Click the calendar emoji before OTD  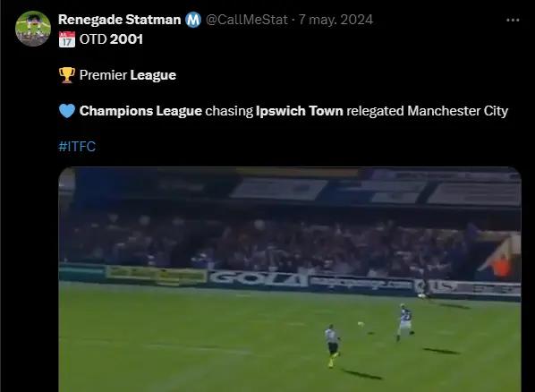(67, 39)
